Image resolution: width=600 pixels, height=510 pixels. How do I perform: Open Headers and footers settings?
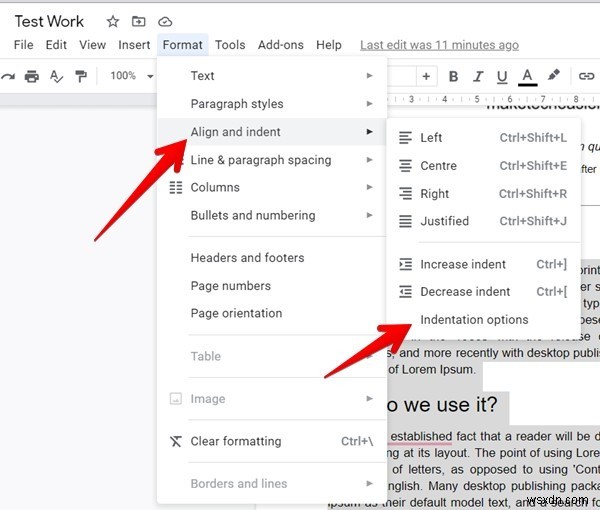pyautogui.click(x=272, y=258)
